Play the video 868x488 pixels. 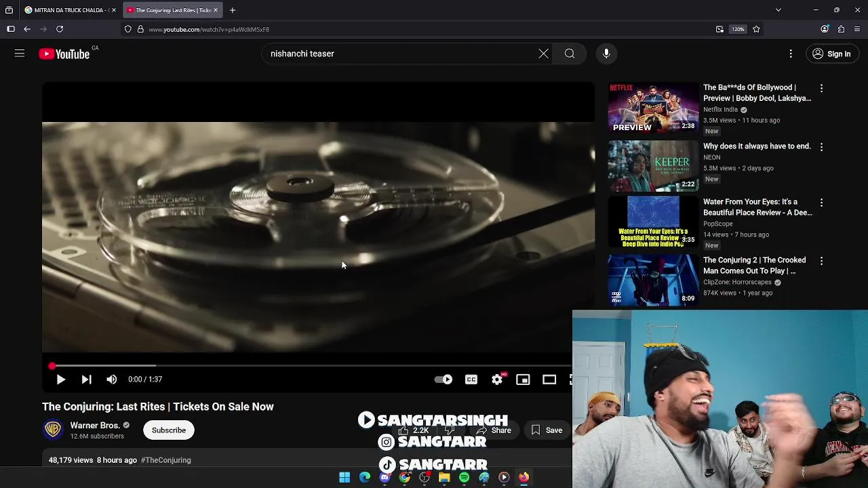(60, 380)
